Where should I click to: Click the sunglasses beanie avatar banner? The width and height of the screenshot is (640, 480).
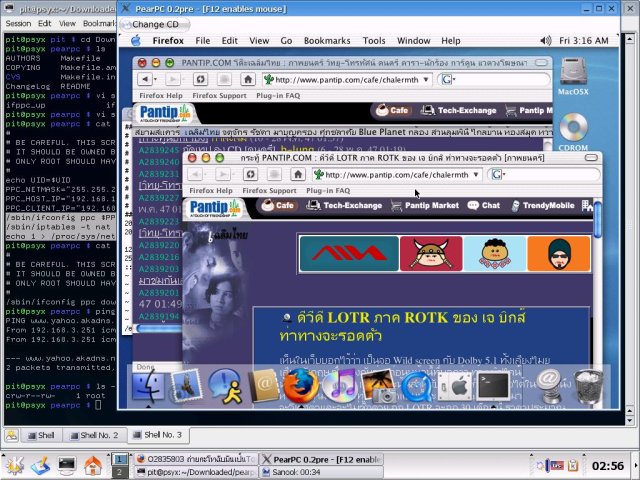pos(559,253)
